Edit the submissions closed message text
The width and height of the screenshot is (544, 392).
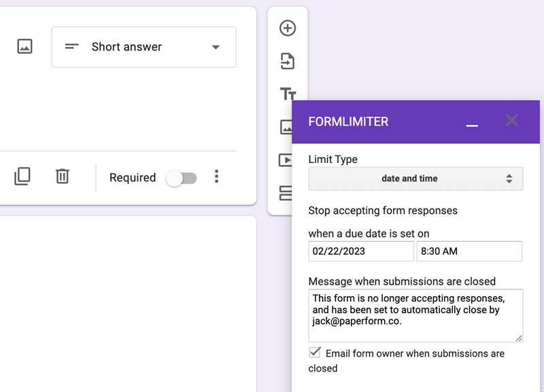coord(415,315)
